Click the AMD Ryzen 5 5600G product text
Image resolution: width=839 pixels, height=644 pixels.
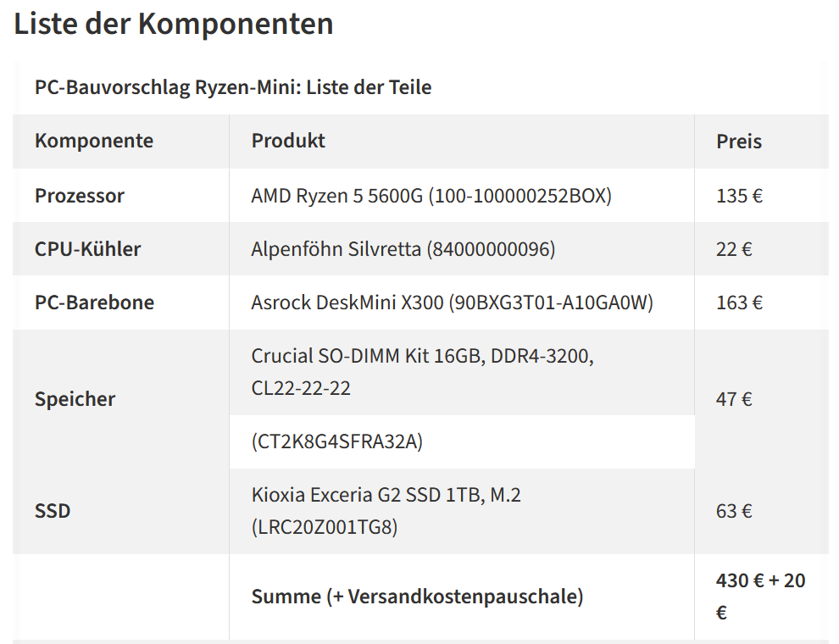click(431, 195)
